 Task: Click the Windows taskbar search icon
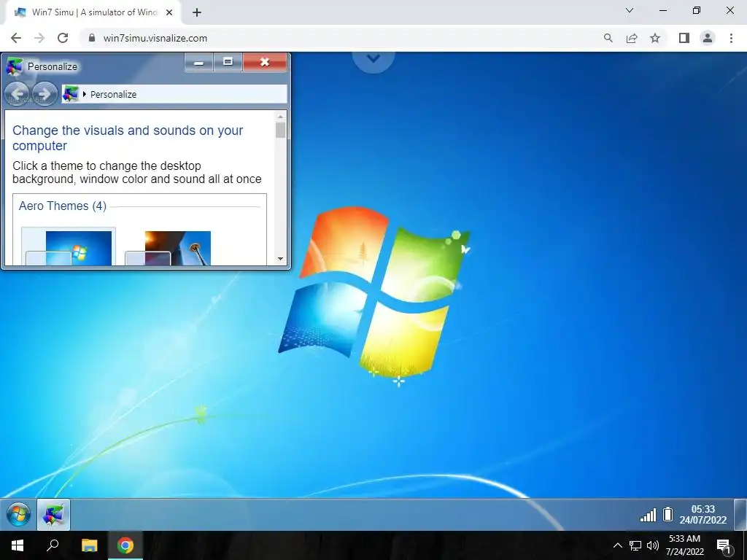(x=53, y=545)
